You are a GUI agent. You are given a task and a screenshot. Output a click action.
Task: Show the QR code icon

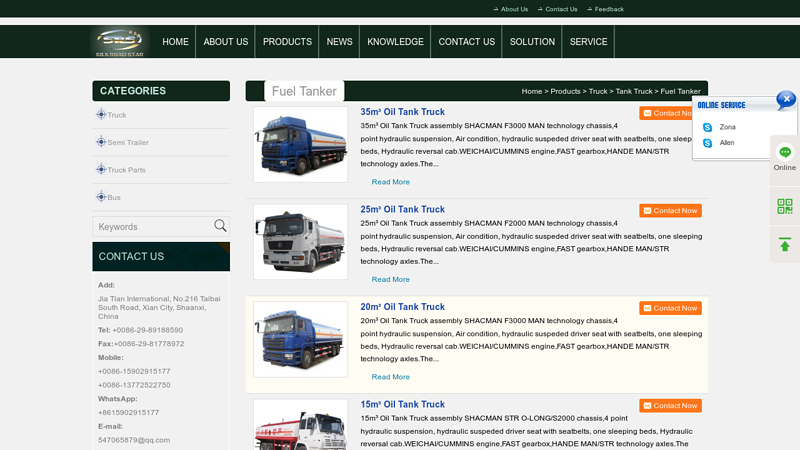tap(785, 206)
